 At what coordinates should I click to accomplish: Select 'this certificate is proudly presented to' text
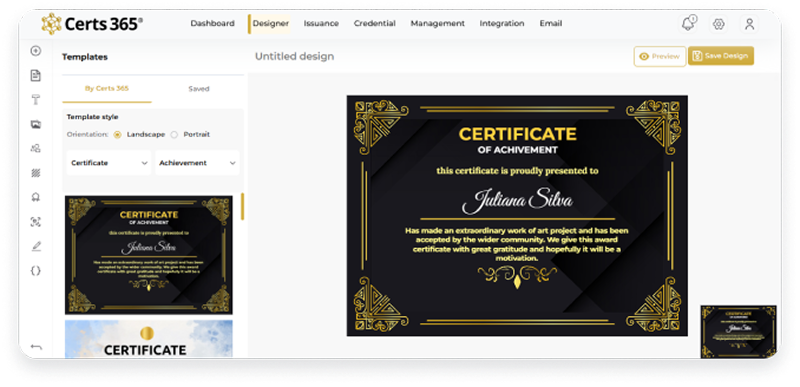tap(517, 171)
